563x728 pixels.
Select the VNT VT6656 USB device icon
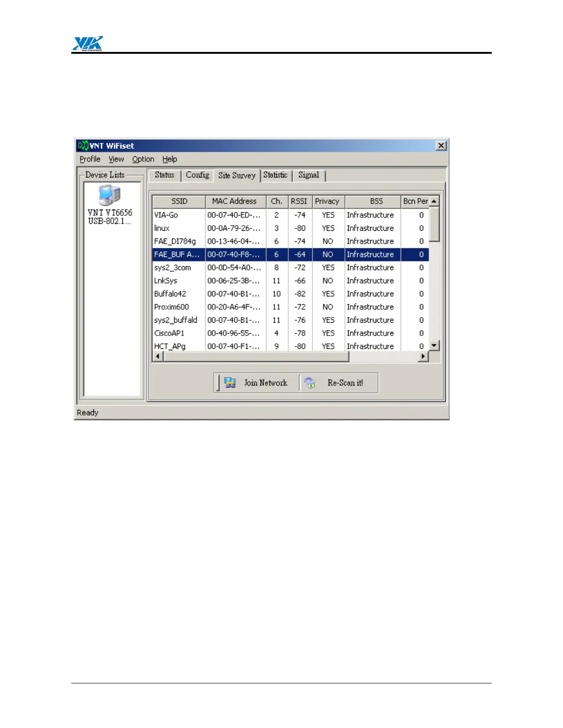coord(109,195)
